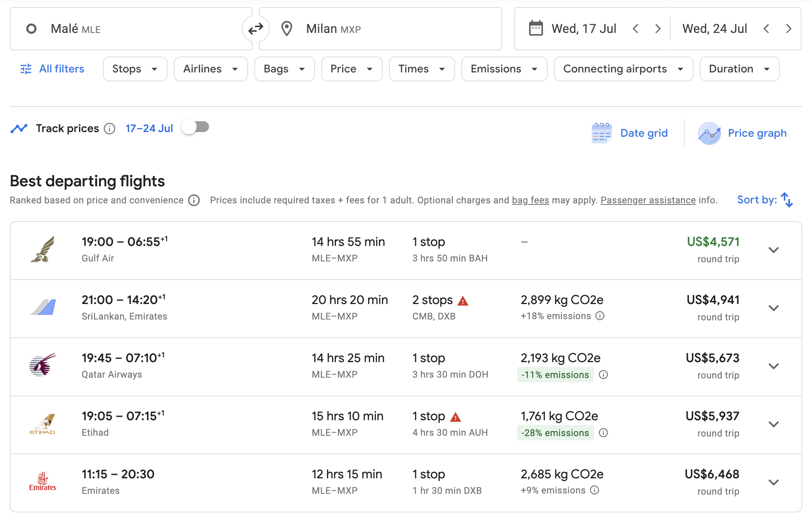Viewport: 812px width, 519px height.
Task: Open the Emissions filter dropdown
Action: (504, 69)
